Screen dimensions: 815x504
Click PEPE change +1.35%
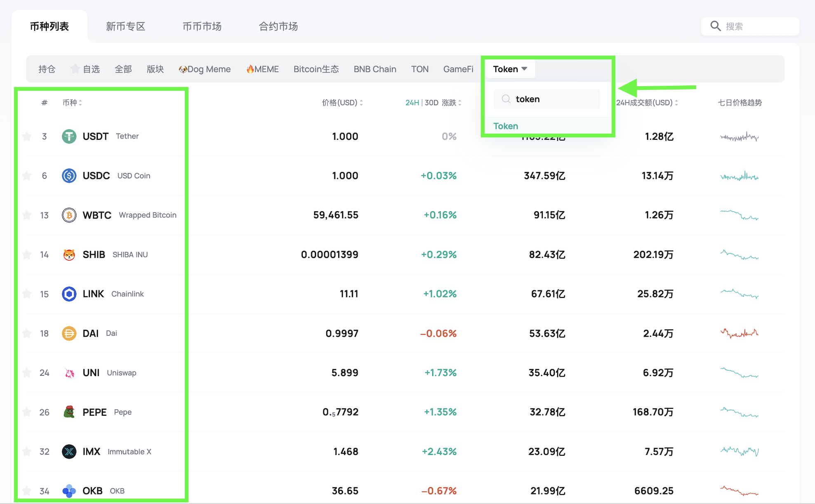(440, 412)
